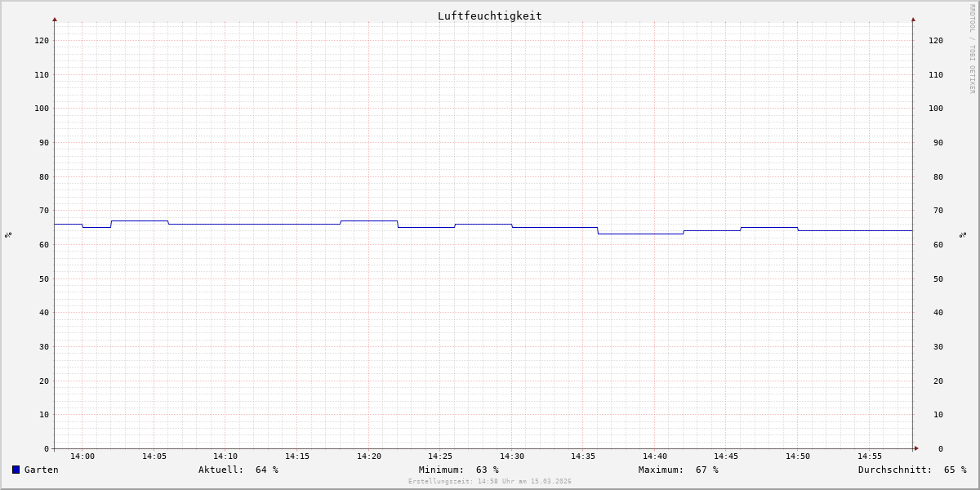Click the 14:40 time axis label
The height and width of the screenshot is (490, 980).
655,457
